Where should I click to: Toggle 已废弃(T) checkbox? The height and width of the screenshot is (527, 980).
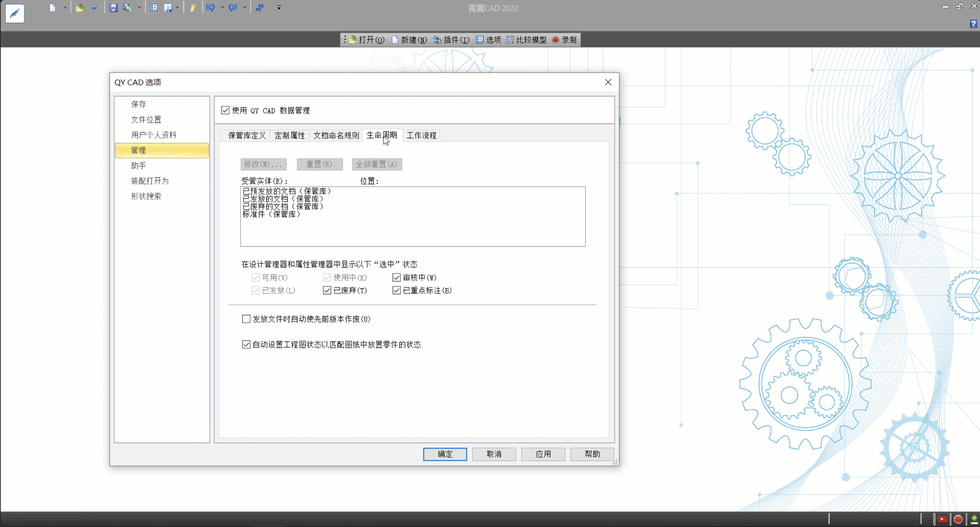327,290
